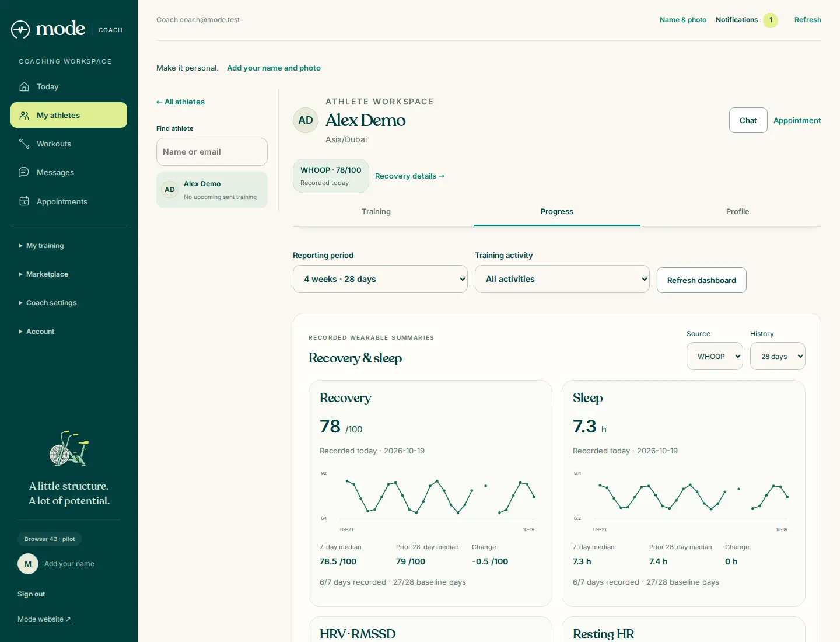Open Name & photo in top bar
Screen dimensions: 840x642
point(683,20)
